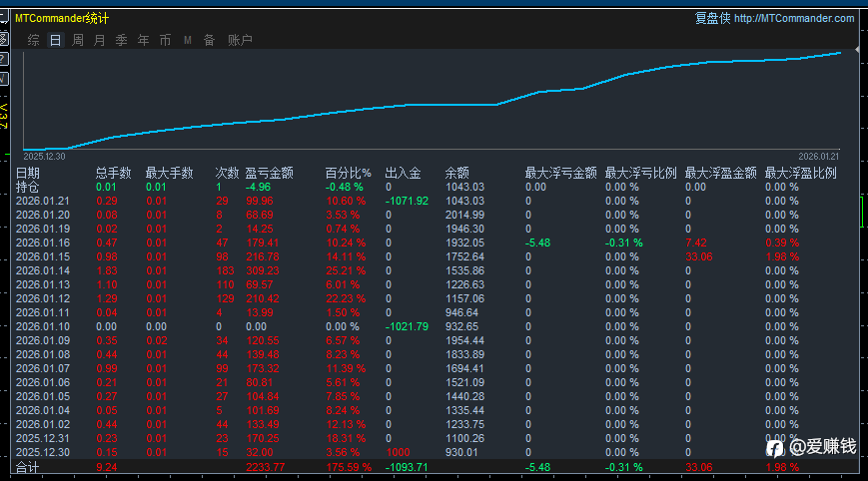Open the http://MTCommander.com link
Image resolution: width=868 pixels, height=481 pixels.
[794, 18]
